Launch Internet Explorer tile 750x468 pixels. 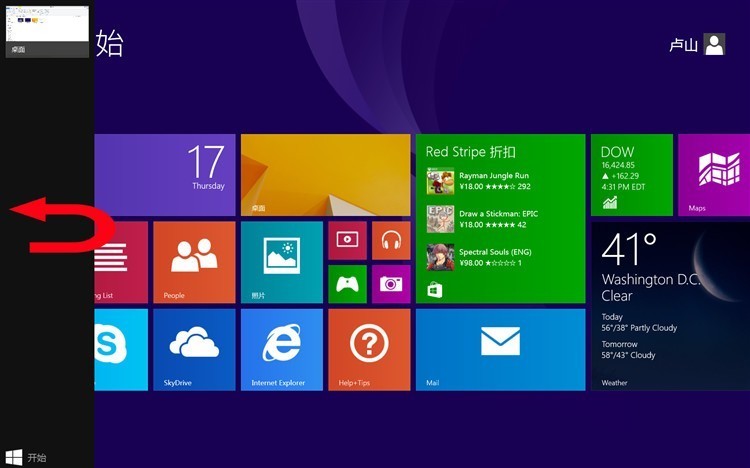click(282, 350)
